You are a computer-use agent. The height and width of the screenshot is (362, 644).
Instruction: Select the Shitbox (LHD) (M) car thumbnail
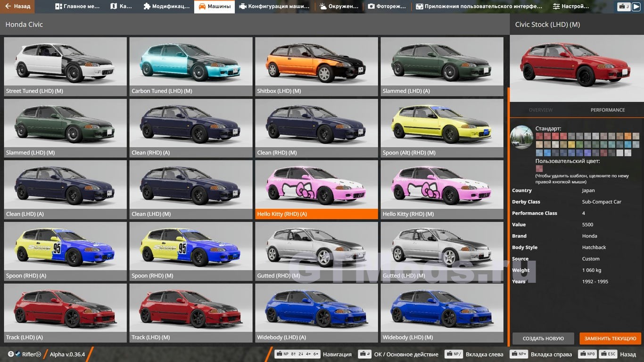click(316, 66)
